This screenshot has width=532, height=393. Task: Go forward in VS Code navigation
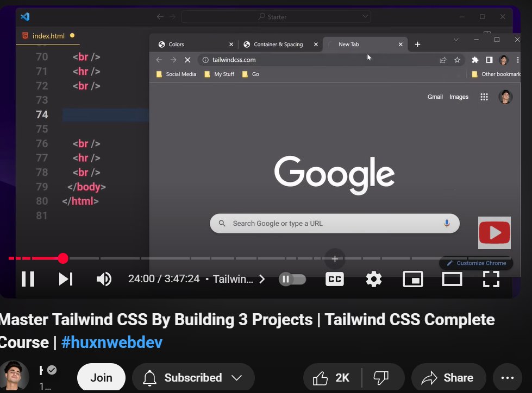(x=173, y=17)
